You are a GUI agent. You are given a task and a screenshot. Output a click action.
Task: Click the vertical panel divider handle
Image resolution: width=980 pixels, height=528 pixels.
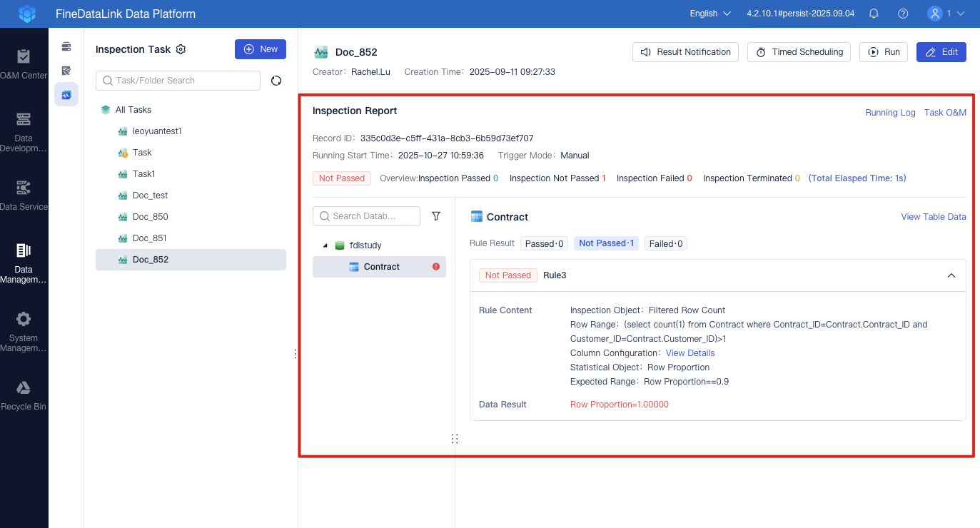[x=295, y=354]
